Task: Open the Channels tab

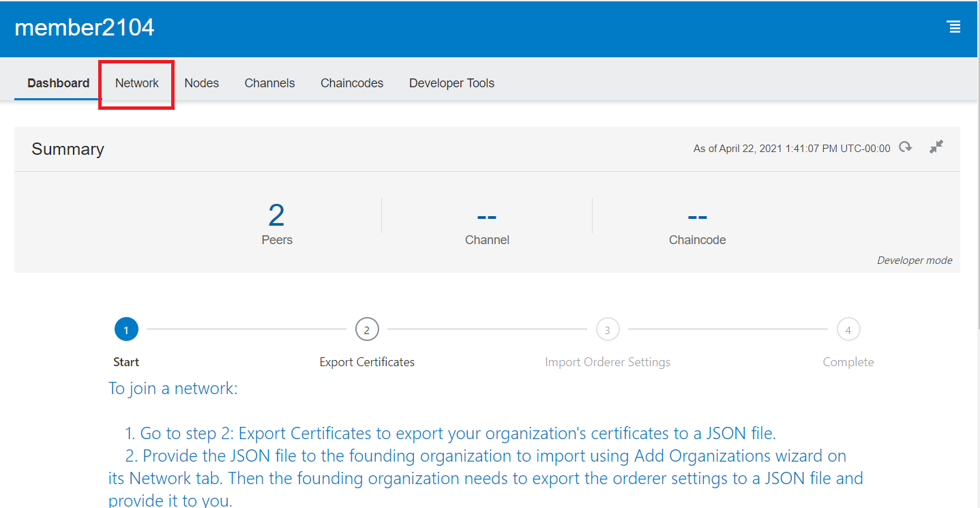Action: coord(269,83)
